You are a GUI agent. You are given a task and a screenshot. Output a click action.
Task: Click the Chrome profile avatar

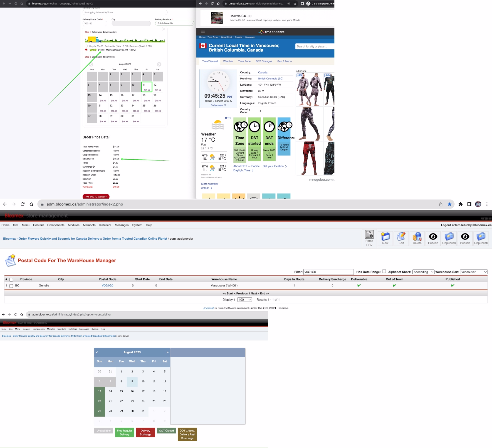[x=478, y=204]
